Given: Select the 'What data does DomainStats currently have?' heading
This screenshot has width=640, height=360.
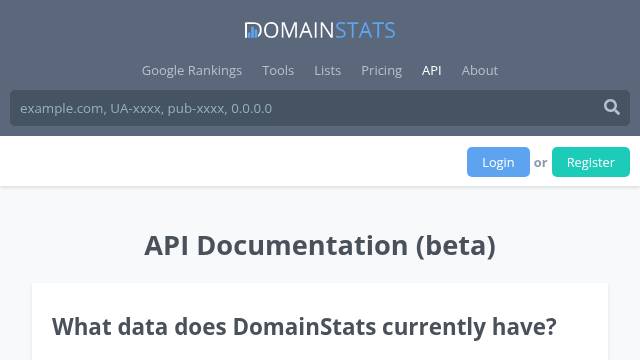Looking at the screenshot, I should (304, 327).
